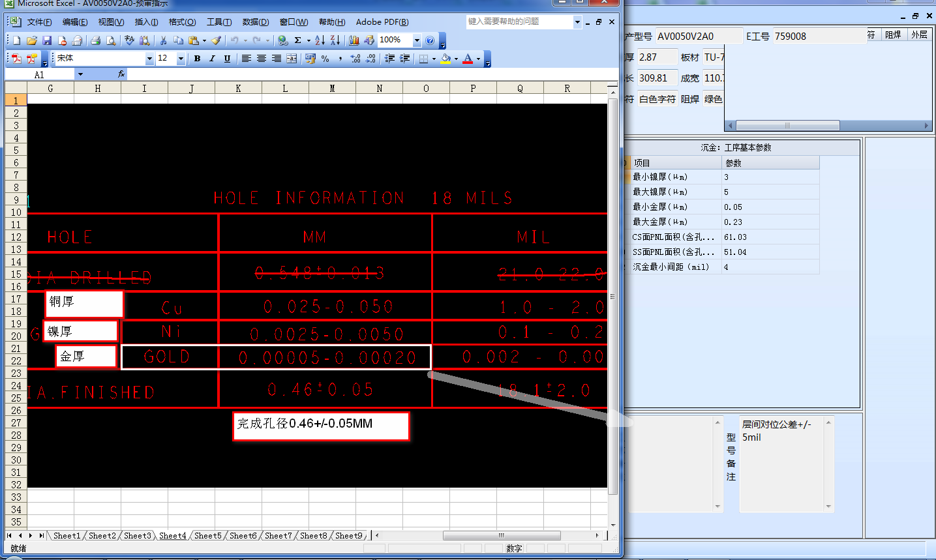This screenshot has height=560, width=936.
Task: Click Merge and Center icon
Action: pyautogui.click(x=292, y=59)
